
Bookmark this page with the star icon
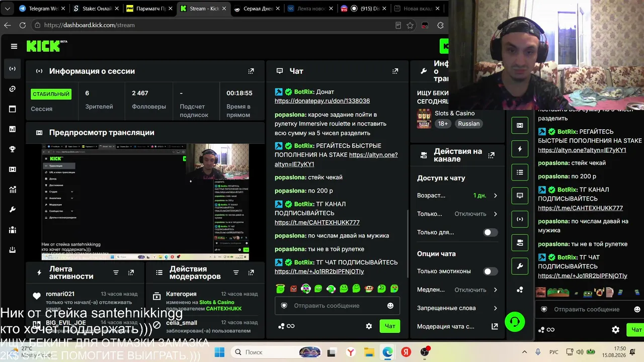tap(411, 25)
